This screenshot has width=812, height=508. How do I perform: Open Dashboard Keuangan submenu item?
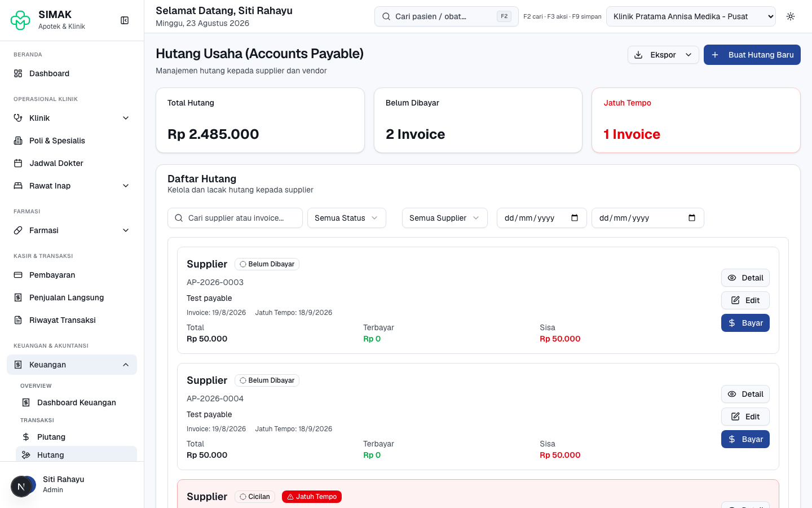click(76, 402)
